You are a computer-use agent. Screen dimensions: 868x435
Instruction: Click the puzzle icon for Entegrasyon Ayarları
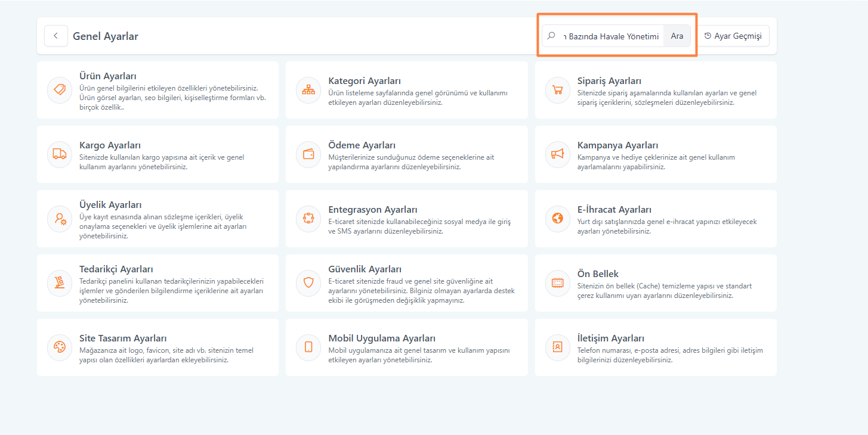[x=308, y=219]
